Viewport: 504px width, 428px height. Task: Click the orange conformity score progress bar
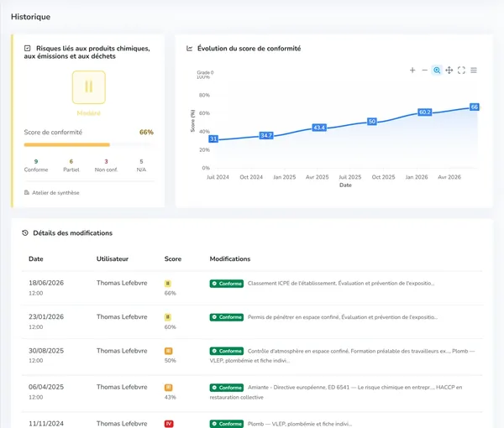point(67,145)
